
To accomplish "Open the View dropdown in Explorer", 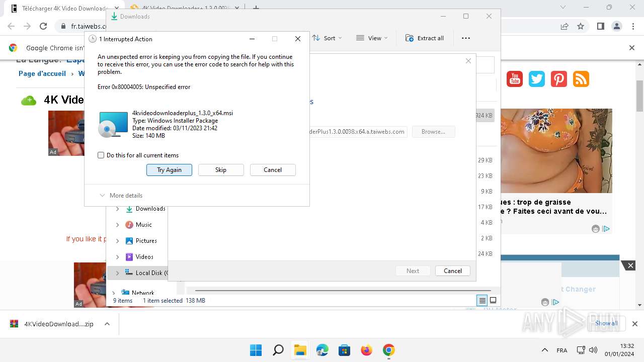I will [x=372, y=38].
